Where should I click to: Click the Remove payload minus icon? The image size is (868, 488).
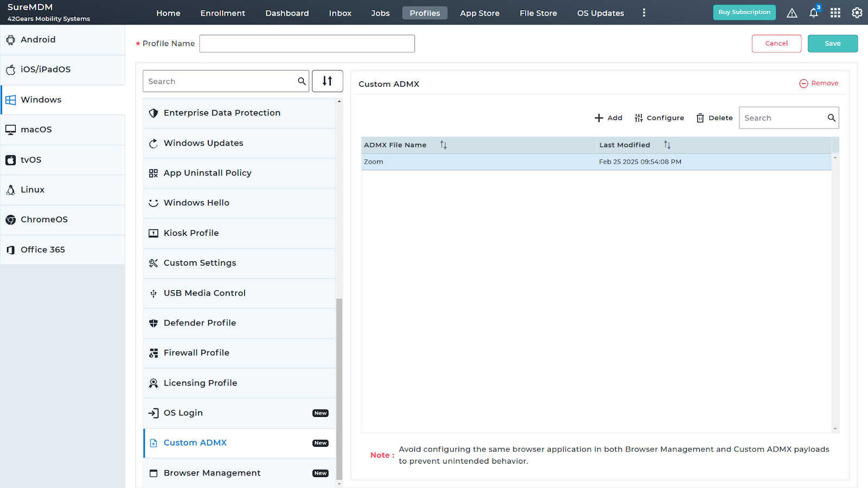[803, 84]
